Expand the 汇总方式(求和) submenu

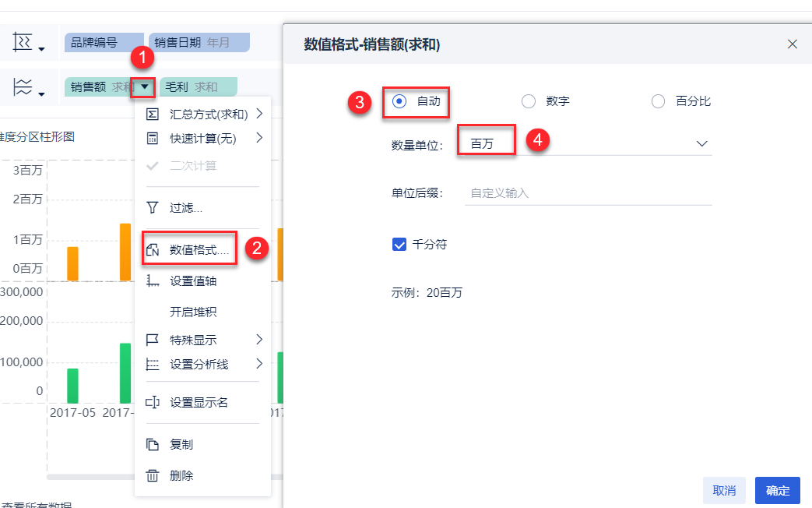point(209,115)
